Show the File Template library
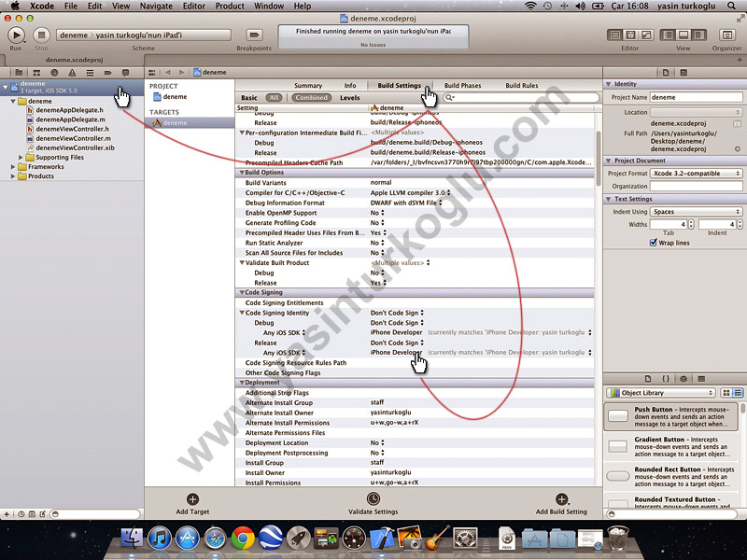The width and height of the screenshot is (747, 560). pyautogui.click(x=647, y=379)
